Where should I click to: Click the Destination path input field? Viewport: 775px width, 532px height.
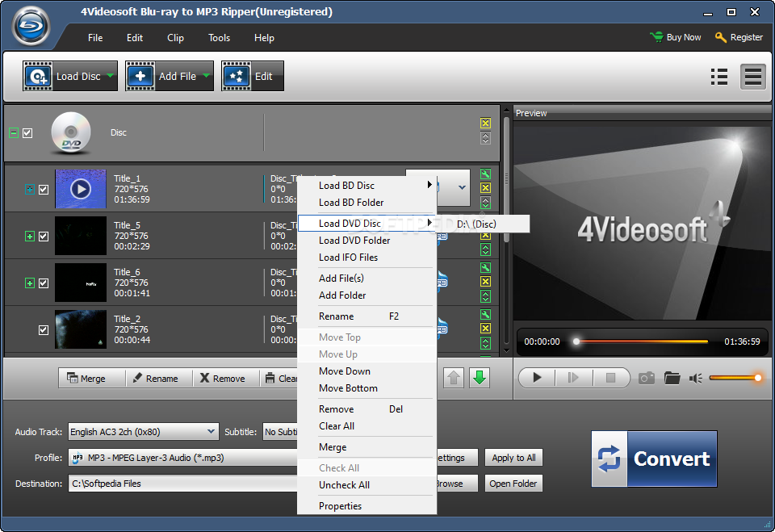(183, 484)
